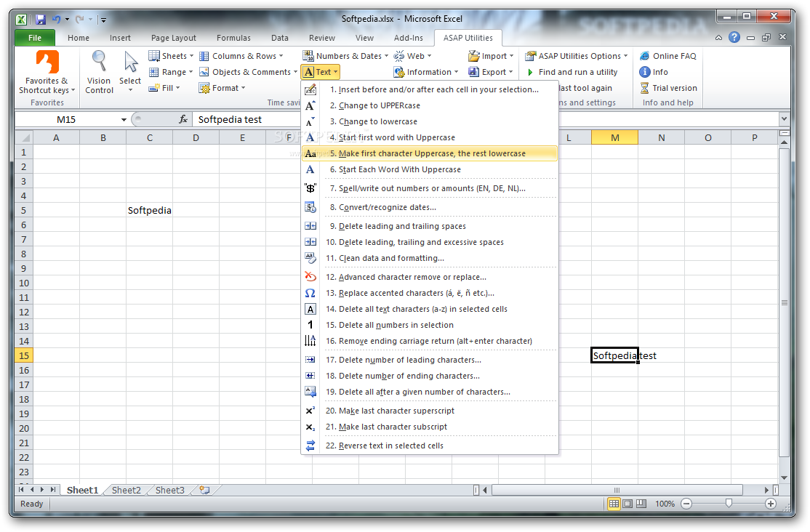Click the Save icon in quick access toolbar
The image size is (810, 532).
click(x=41, y=20)
